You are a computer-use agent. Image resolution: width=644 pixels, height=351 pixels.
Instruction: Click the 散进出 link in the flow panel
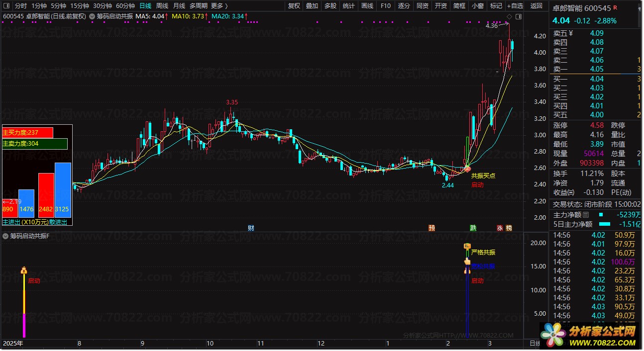(x=58, y=222)
